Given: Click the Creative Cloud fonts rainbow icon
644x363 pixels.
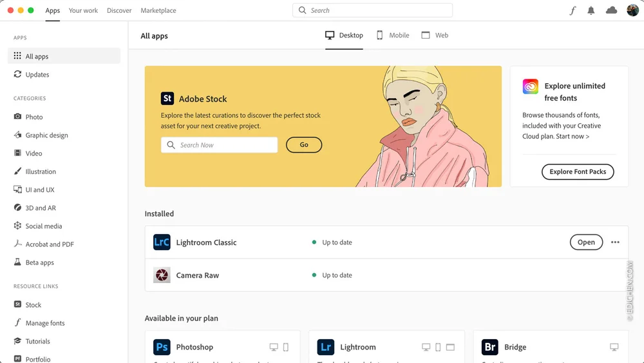Looking at the screenshot, I should (x=530, y=86).
